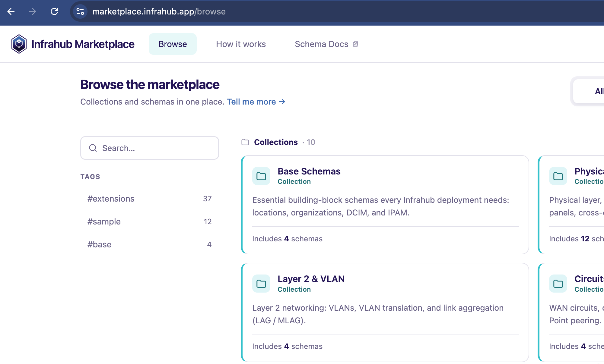Screen dimensions: 604x364
Task: Click the browser forward arrow
Action: click(33, 11)
